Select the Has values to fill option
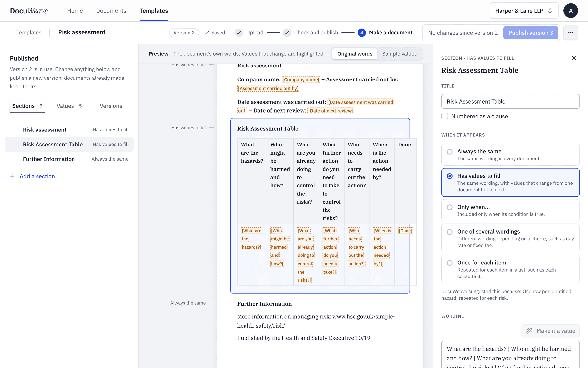This screenshot has height=368, width=588. coord(510,182)
